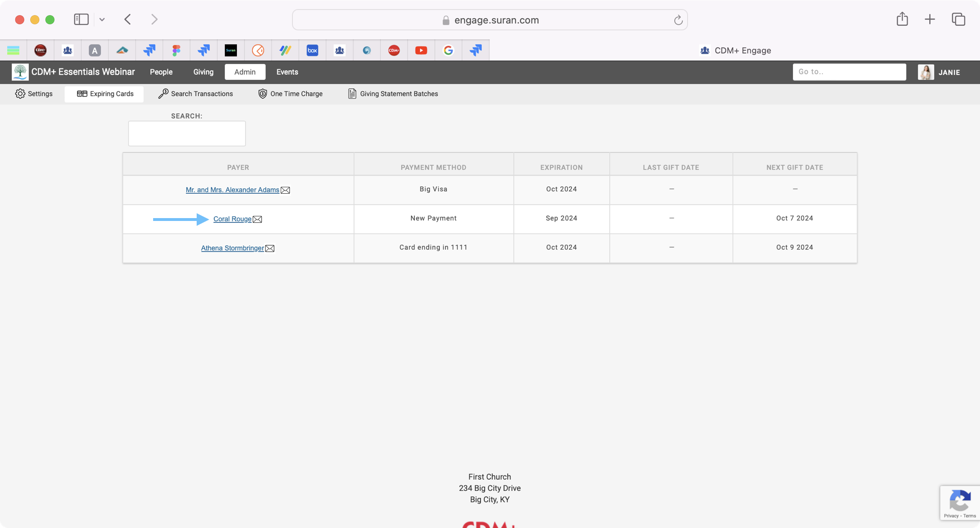Open the YouTube bookmark icon
The width and height of the screenshot is (980, 528).
tap(421, 50)
